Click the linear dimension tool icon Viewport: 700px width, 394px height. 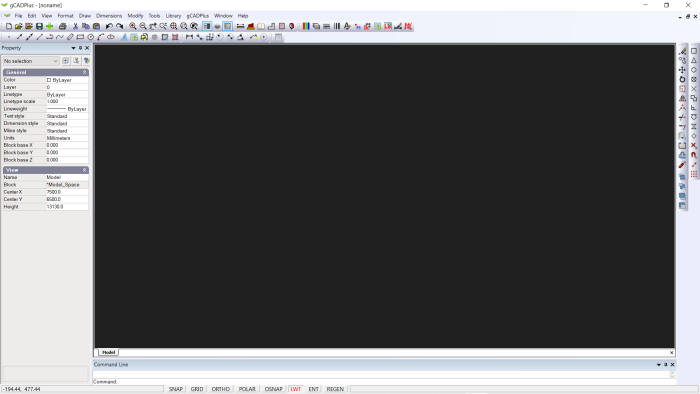click(189, 37)
